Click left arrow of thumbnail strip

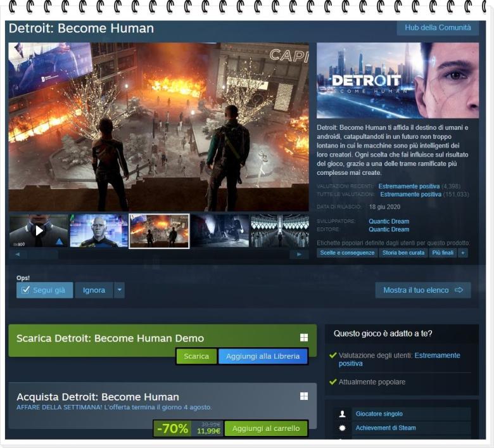point(17,254)
